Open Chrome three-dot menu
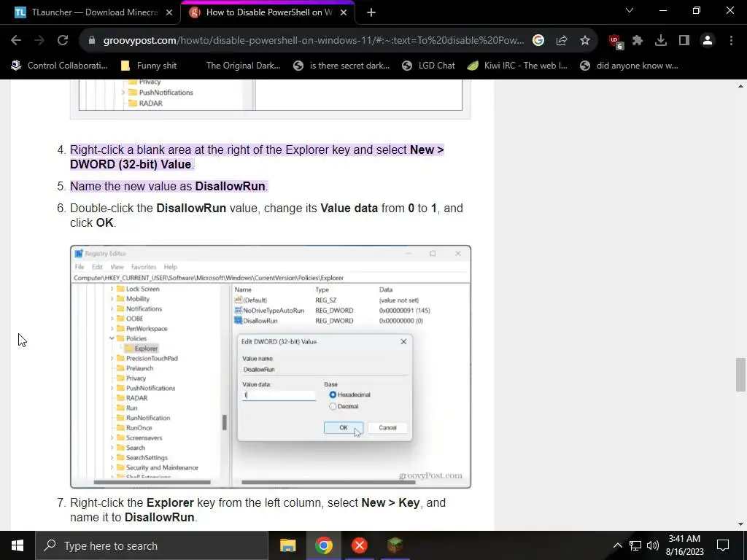This screenshot has width=747, height=560. tap(731, 41)
